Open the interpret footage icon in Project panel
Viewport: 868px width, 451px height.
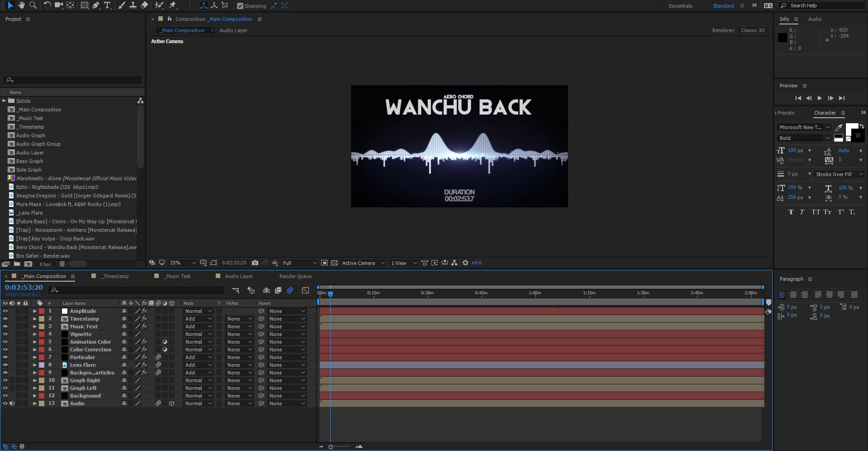5,264
